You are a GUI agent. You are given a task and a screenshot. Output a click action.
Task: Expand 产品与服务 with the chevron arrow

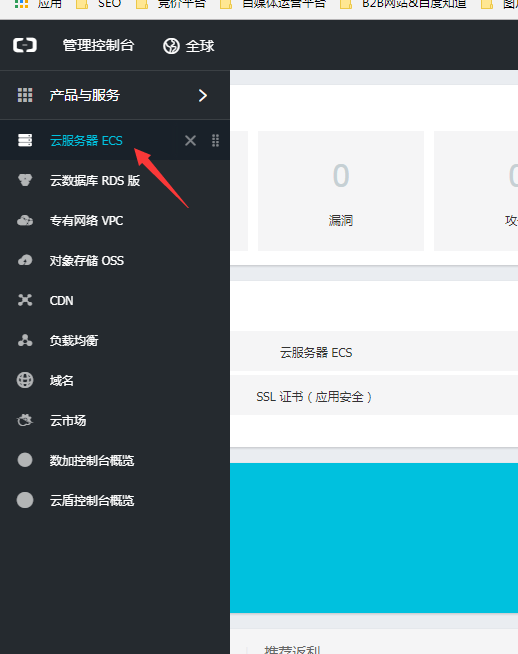pyautogui.click(x=203, y=96)
